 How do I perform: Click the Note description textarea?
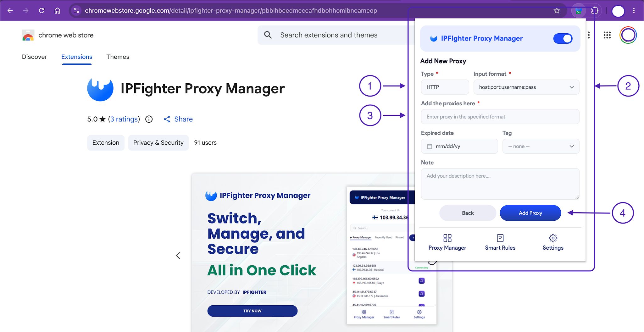pyautogui.click(x=500, y=184)
